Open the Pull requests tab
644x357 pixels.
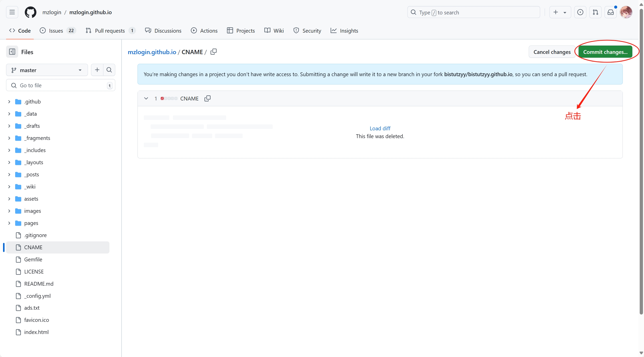click(111, 31)
